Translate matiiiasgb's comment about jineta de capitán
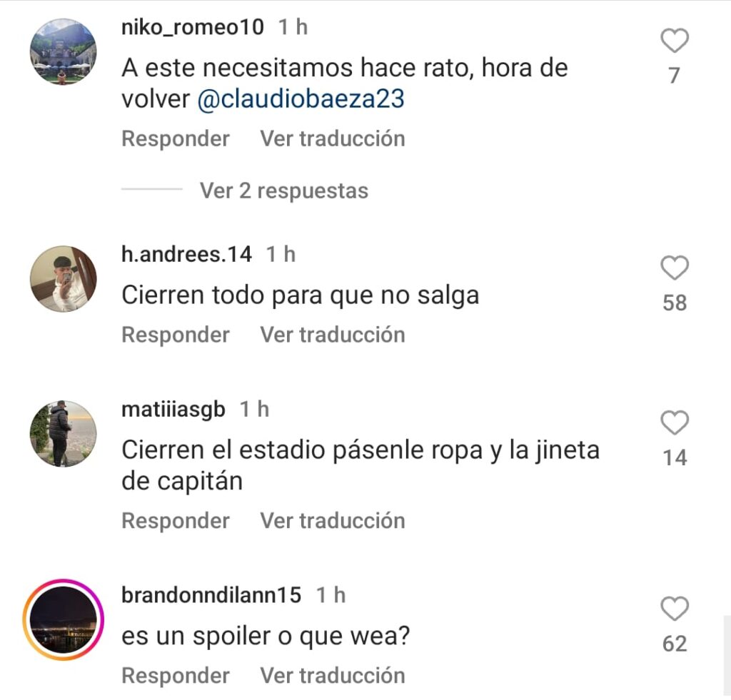This screenshot has width=731, height=700. coord(333,521)
